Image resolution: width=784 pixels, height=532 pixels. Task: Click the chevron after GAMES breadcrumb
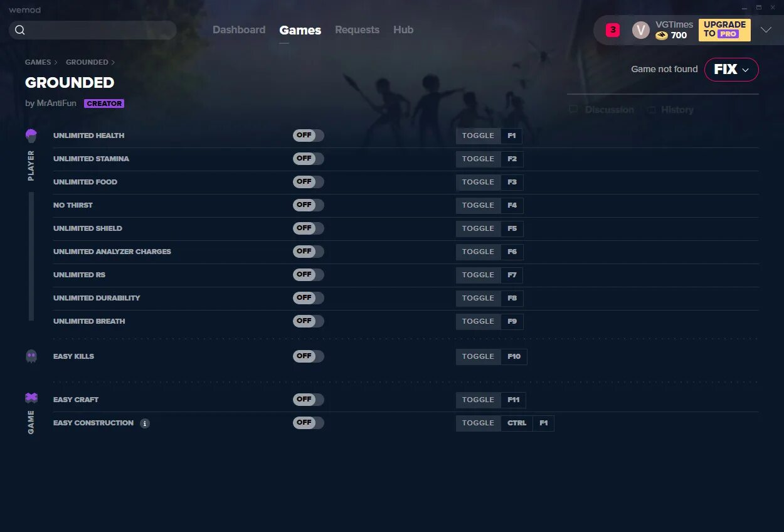pyautogui.click(x=56, y=63)
